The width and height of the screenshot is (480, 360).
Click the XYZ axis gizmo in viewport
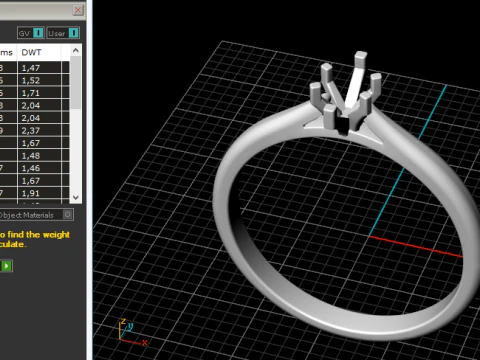[x=133, y=333]
